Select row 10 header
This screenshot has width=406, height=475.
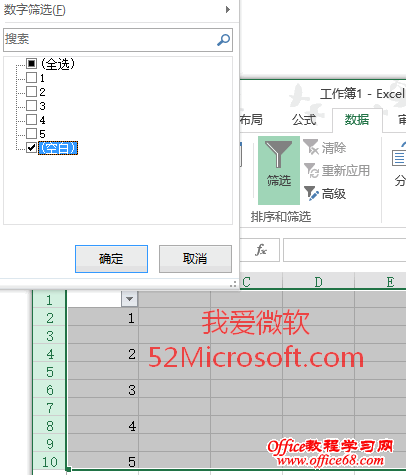(x=49, y=461)
